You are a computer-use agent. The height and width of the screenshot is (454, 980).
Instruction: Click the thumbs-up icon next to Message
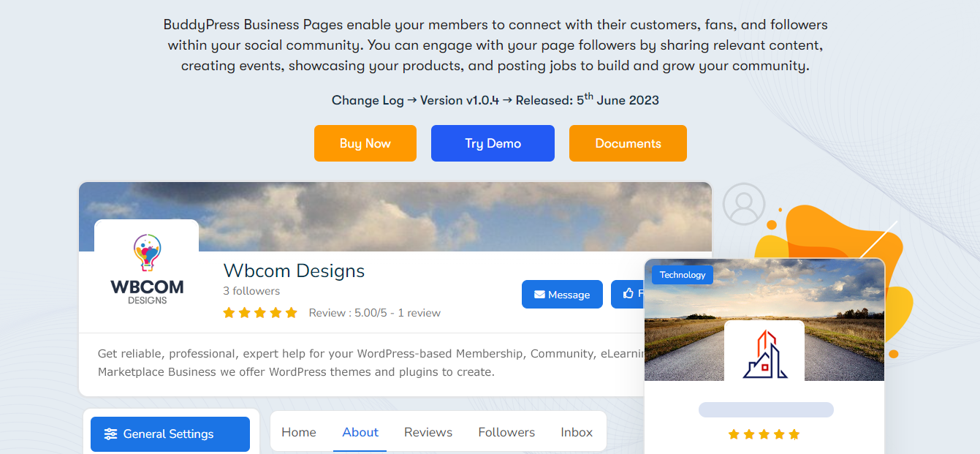(628, 294)
